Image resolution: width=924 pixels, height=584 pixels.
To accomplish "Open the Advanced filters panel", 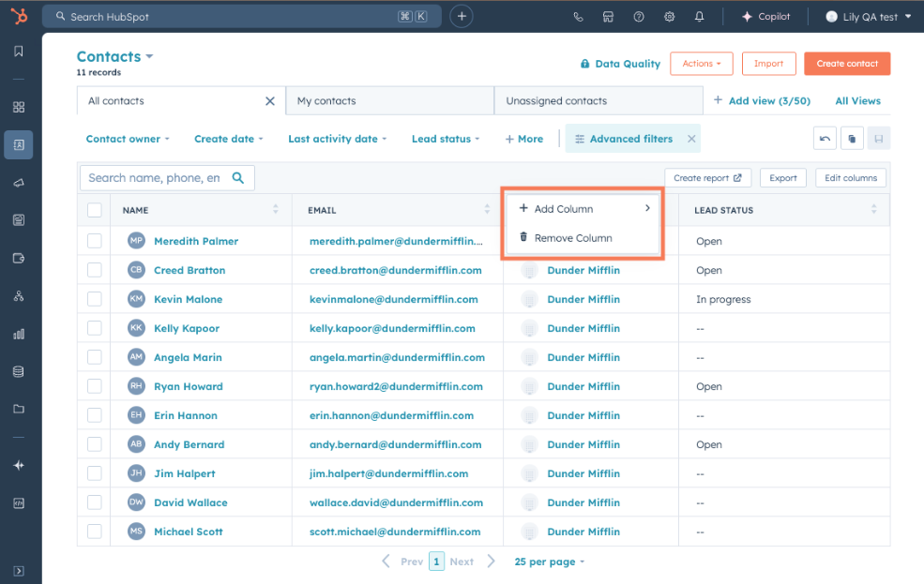I will [624, 139].
